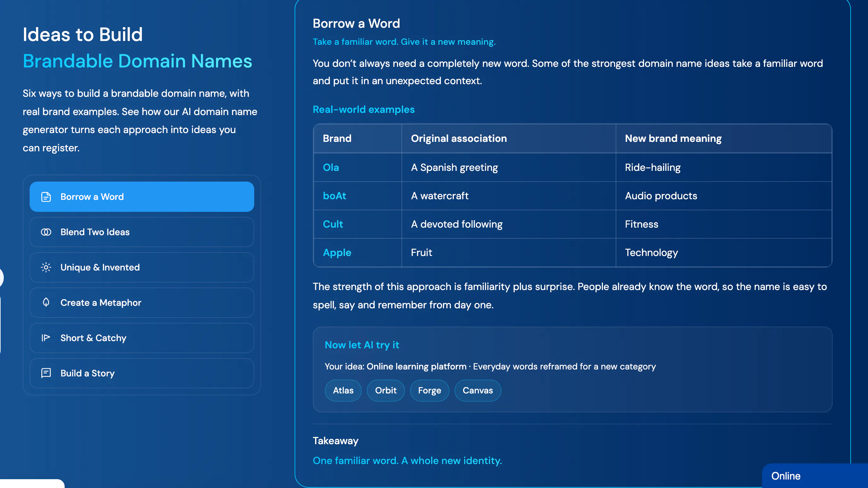
Task: Open the Create a Metaphor tab
Action: [x=142, y=302]
